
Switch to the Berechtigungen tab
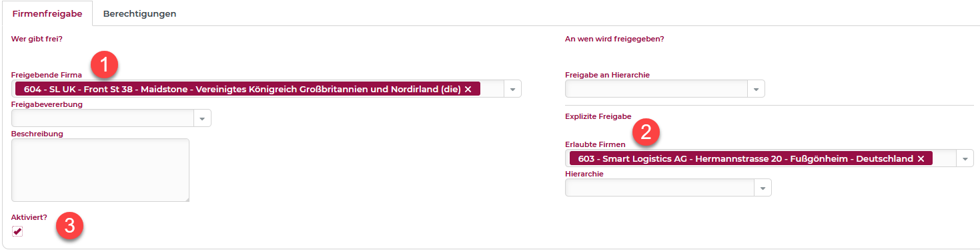[x=139, y=13]
